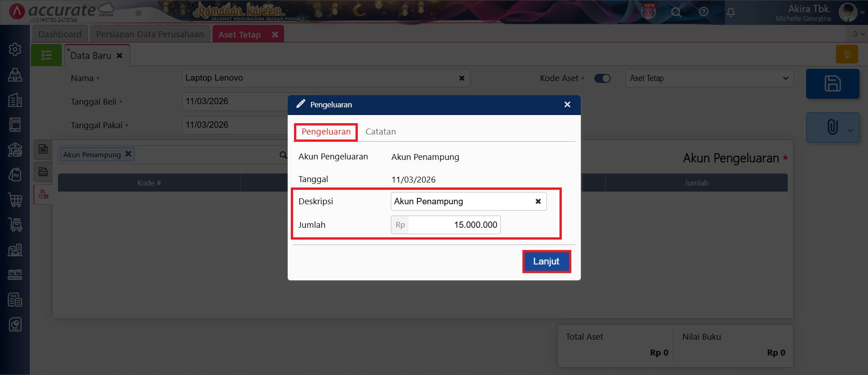The image size is (868, 375).
Task: Select the Pengeluaran tab in dialog
Action: 326,132
